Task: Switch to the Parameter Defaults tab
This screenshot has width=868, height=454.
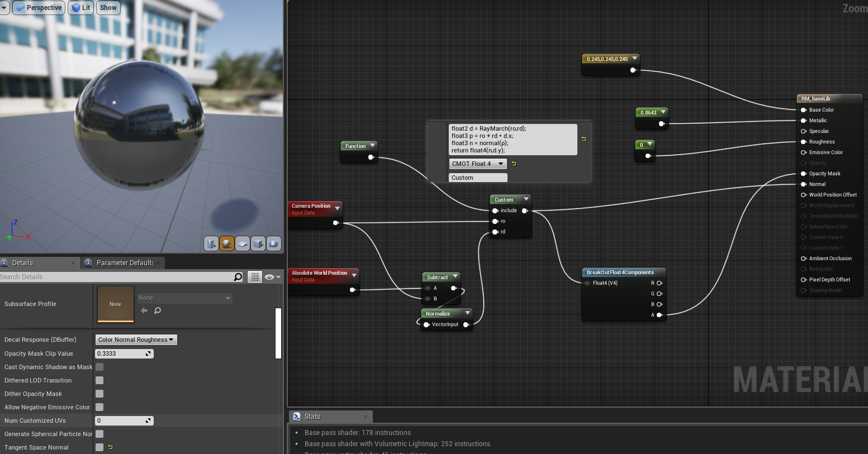Action: [x=122, y=262]
